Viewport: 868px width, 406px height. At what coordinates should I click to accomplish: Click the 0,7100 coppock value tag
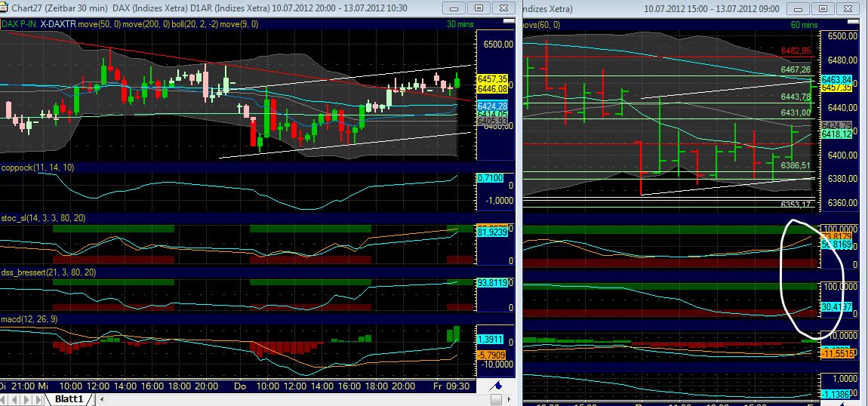490,178
